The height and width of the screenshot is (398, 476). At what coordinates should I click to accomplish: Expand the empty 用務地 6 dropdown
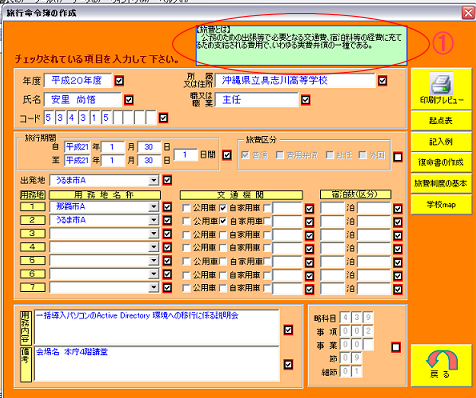pos(153,274)
